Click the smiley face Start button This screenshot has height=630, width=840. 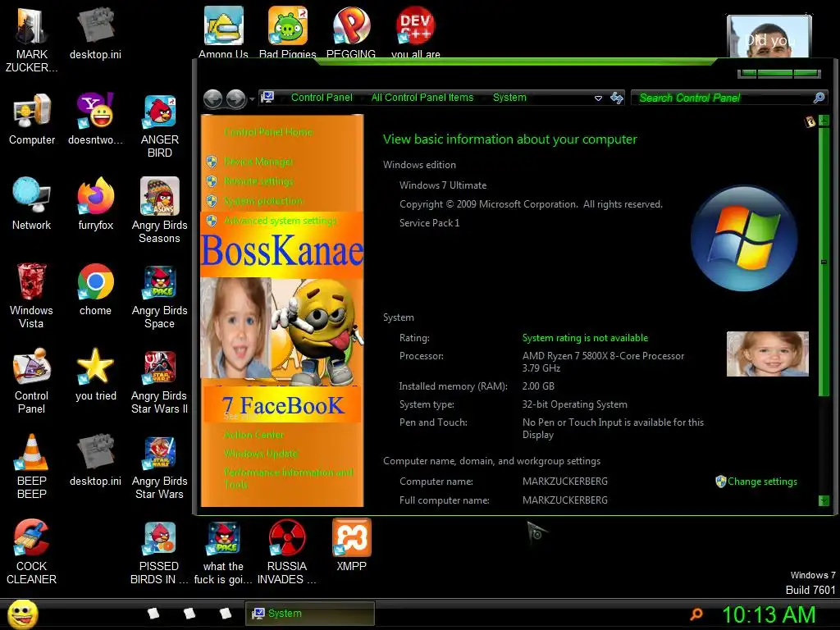[x=22, y=614]
